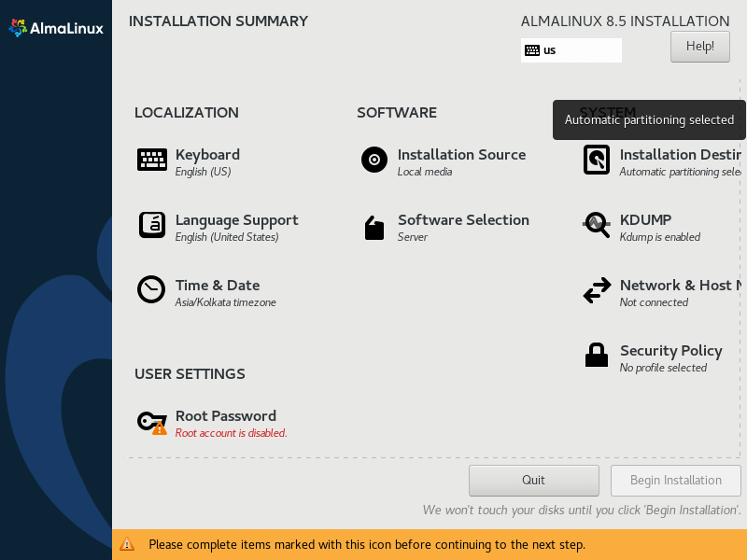Click the warning icon in the orange bar

127,544
